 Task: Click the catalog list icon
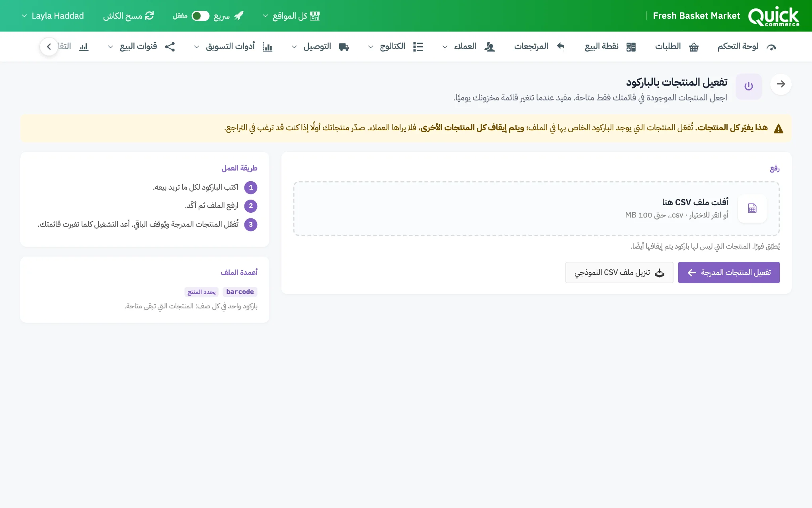coord(418,47)
